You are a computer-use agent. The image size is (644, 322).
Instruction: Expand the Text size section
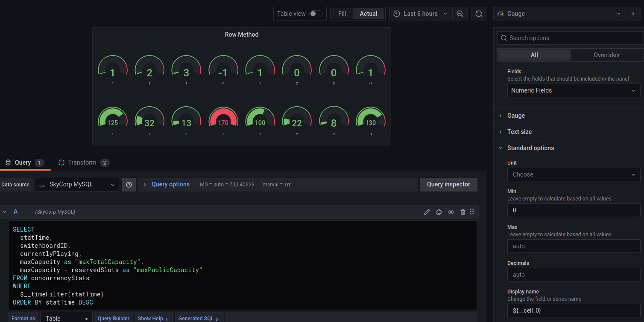[x=519, y=132]
